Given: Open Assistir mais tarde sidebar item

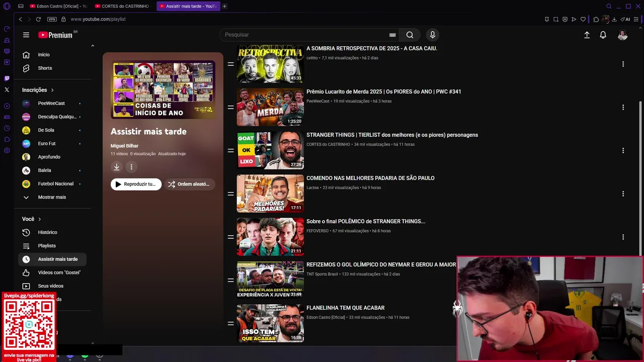Looking at the screenshot, I should click(x=52, y=259).
